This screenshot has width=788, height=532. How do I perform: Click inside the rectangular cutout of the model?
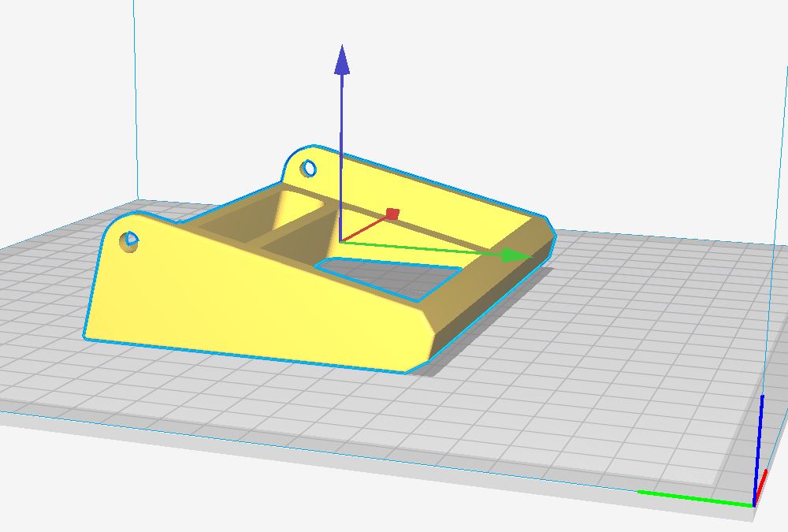394,277
